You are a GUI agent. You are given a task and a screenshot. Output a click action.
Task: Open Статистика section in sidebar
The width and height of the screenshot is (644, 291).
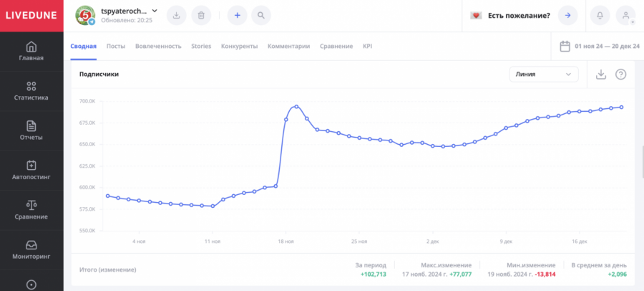pos(31,90)
